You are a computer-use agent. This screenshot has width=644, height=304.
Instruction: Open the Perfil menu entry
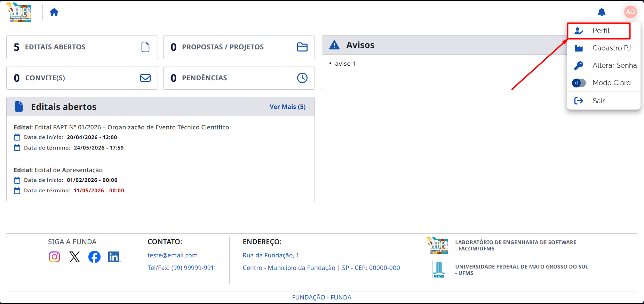(x=604, y=31)
